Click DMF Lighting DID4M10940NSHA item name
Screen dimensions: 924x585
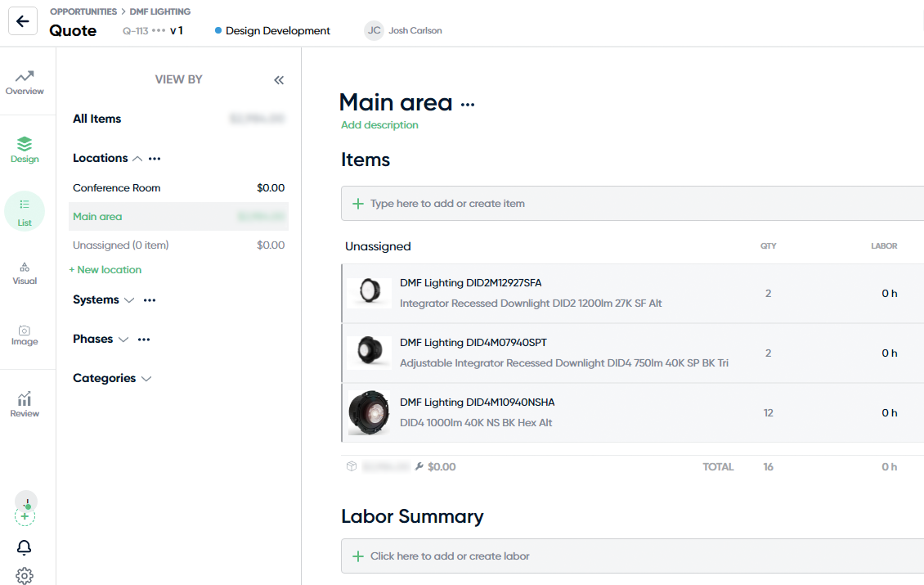478,403
